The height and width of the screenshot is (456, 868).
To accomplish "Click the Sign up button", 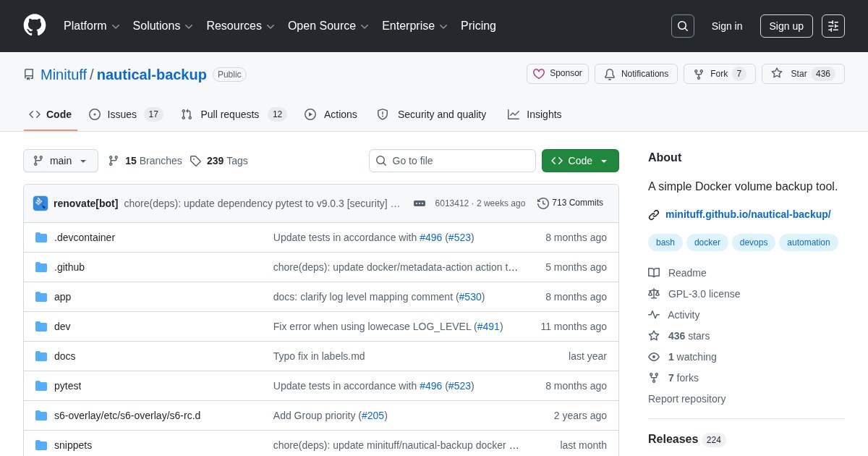I will point(786,26).
